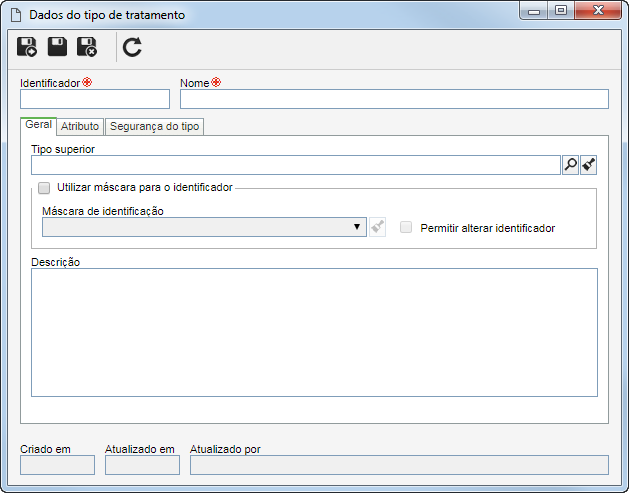The image size is (629, 493).
Task: Click inside the Descrição text area
Action: coord(314,333)
